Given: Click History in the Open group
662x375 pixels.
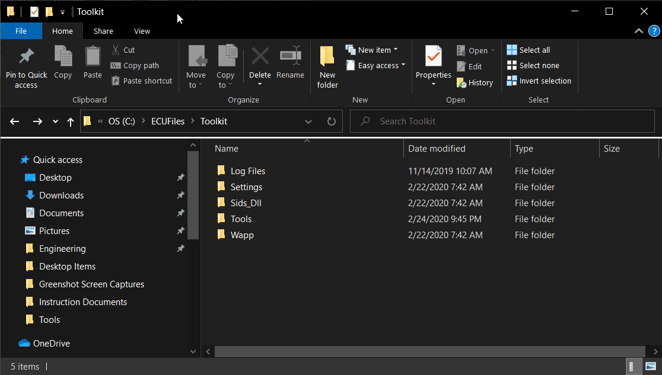Looking at the screenshot, I should (x=475, y=82).
